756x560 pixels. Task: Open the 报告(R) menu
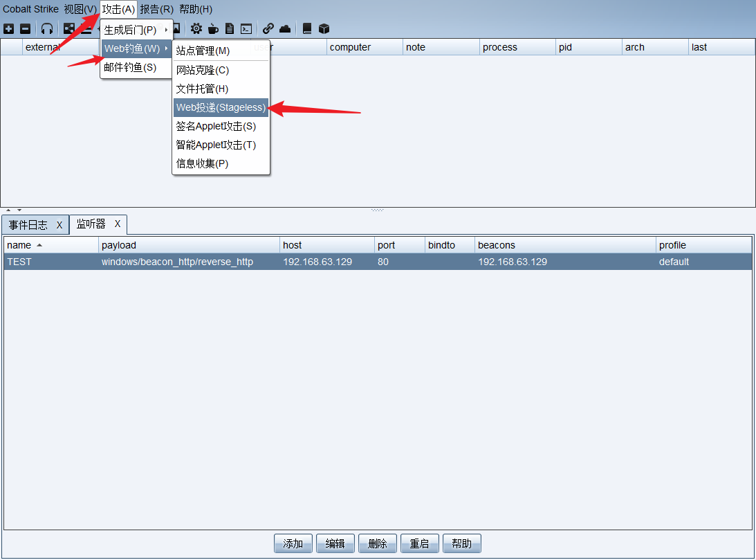click(157, 9)
